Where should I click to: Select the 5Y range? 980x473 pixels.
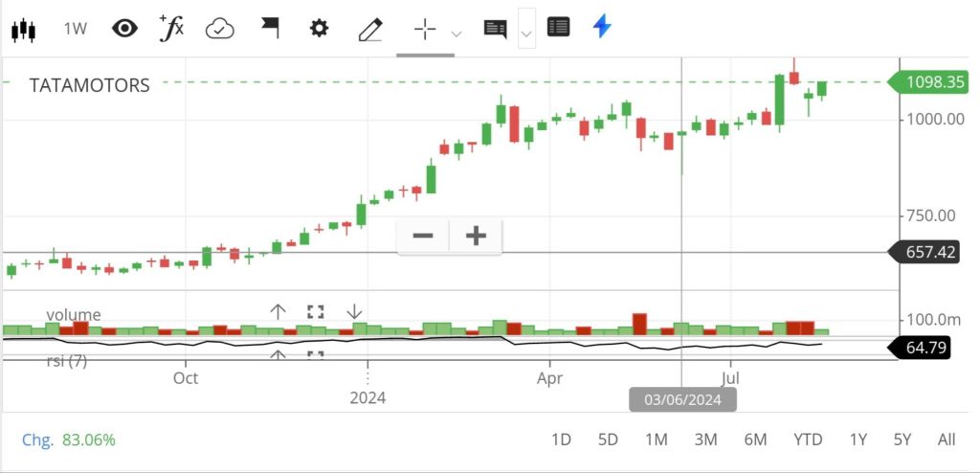[902, 439]
